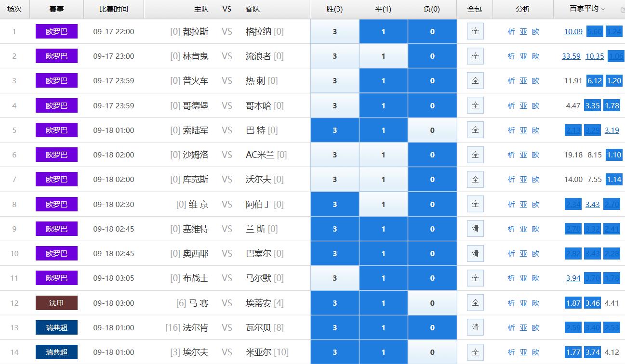
Task: Click the 分析 column header
Action: (x=523, y=9)
